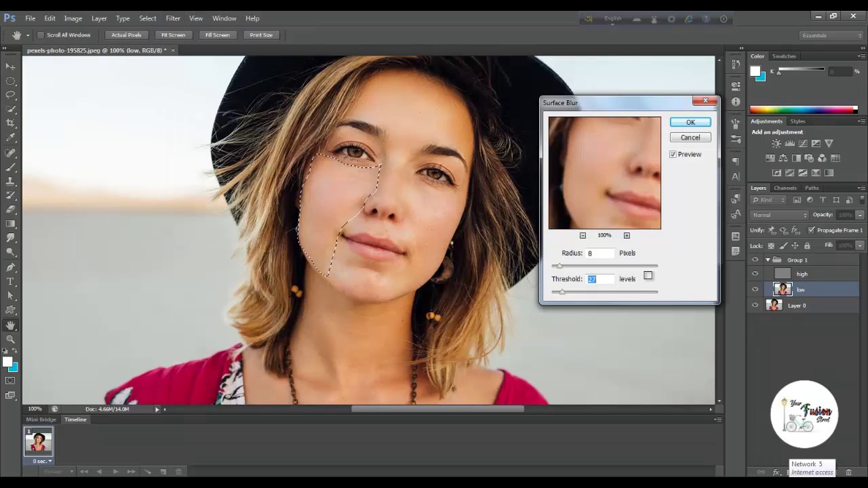Select the Pen tool
Image resolution: width=868 pixels, height=488 pixels.
[11, 267]
